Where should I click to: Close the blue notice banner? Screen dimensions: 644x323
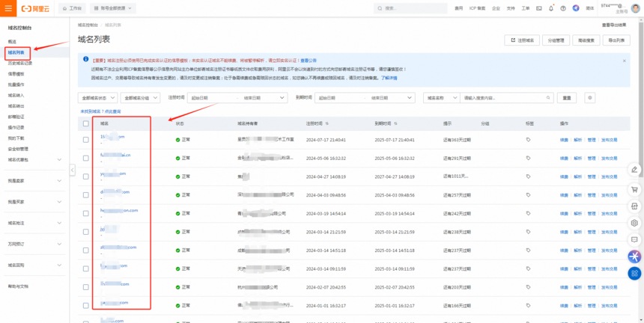[x=625, y=61]
